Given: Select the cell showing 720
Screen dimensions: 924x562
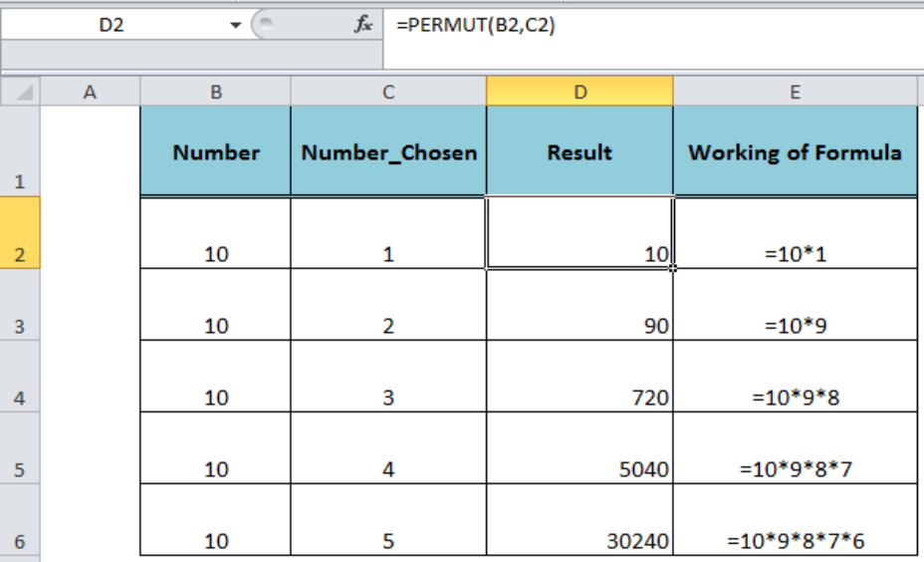Looking at the screenshot, I should (579, 377).
